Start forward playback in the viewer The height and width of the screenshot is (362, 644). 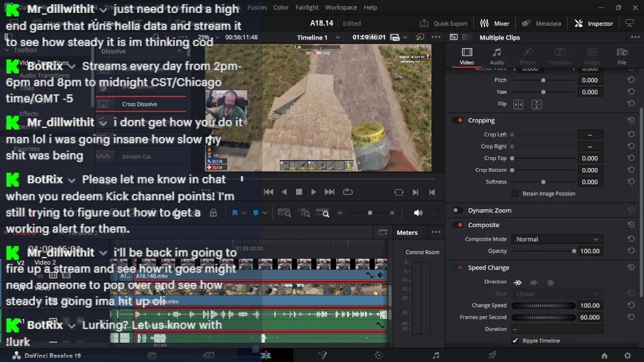[x=313, y=192]
